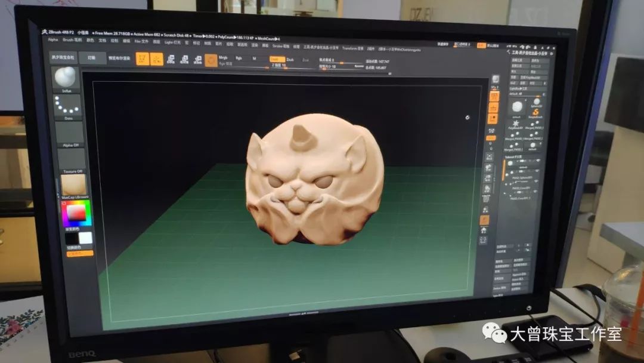644x363 pixels.
Task: Open the Light menu
Action: tap(172, 42)
